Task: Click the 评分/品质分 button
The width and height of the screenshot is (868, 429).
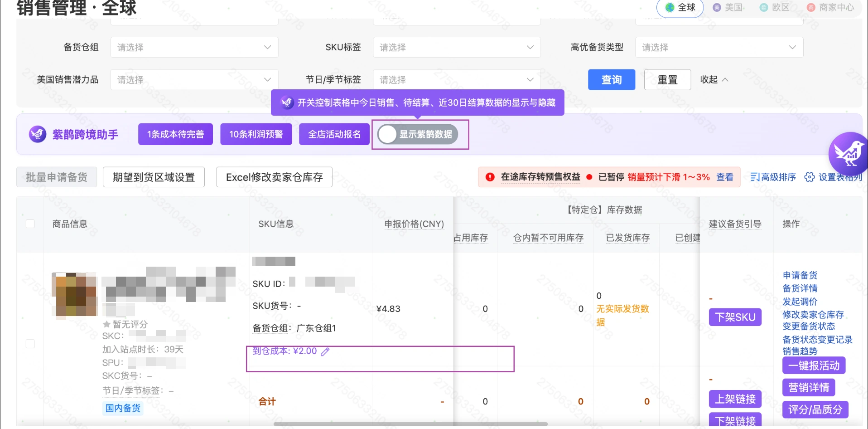Action: tap(815, 409)
